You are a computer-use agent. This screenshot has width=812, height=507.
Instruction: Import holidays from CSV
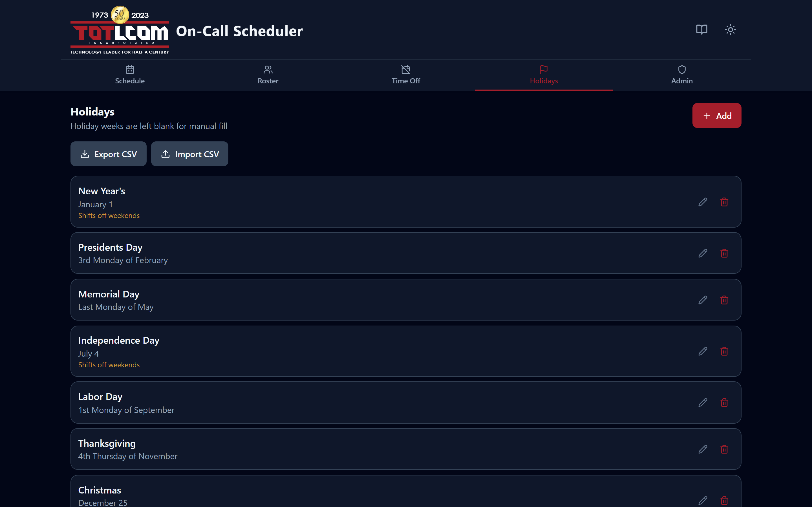[x=189, y=154]
